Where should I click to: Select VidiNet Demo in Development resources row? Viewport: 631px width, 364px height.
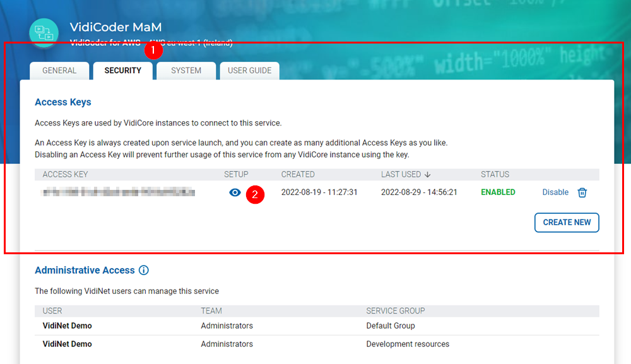click(x=67, y=344)
